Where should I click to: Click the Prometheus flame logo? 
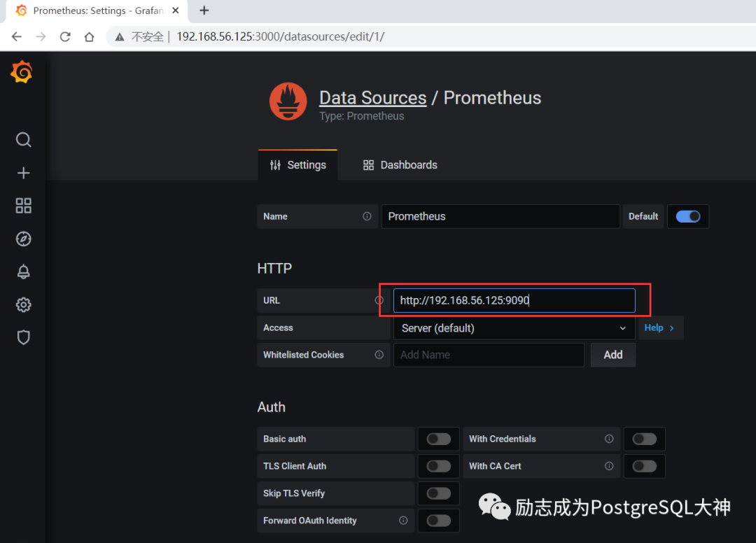tap(288, 101)
